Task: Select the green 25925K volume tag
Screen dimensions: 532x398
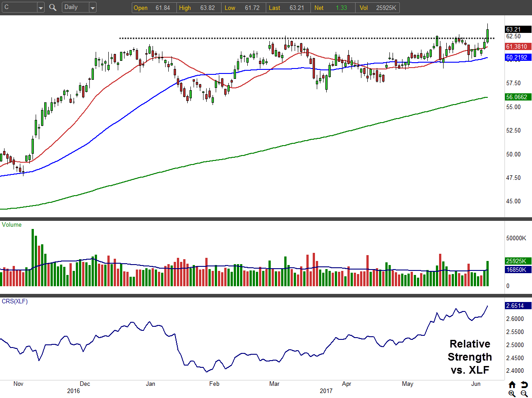Action: coord(518,261)
